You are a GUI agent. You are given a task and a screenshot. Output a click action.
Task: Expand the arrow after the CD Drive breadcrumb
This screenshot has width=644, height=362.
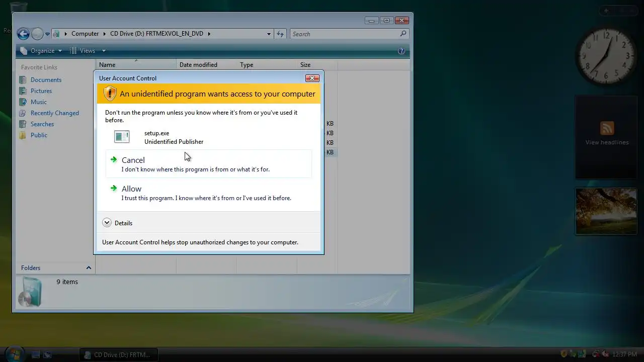pos(209,34)
